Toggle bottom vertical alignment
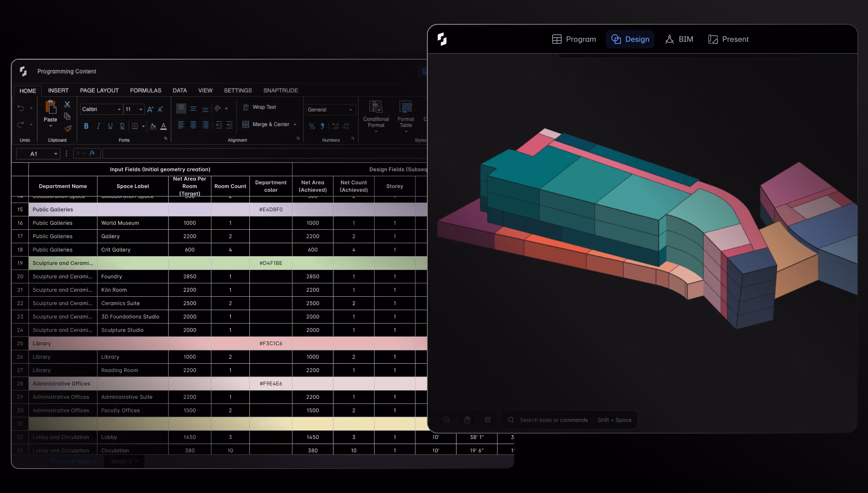Screen dimensions: 868x493 click(x=205, y=109)
